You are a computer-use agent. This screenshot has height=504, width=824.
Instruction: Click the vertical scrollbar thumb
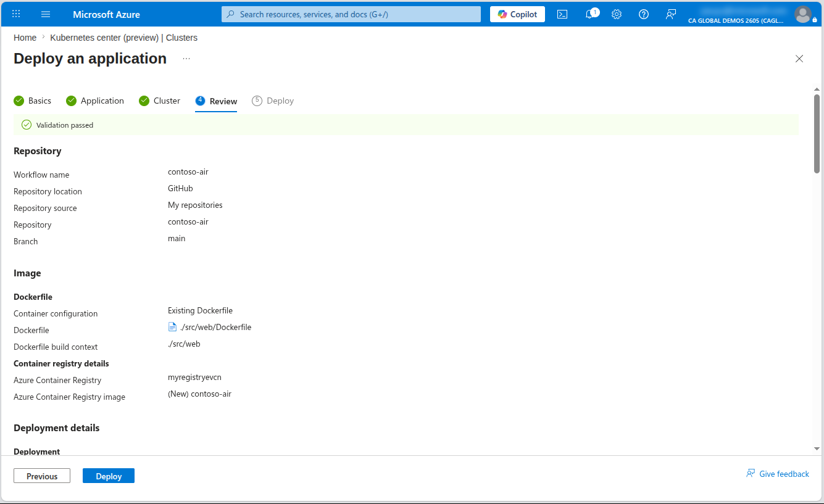817,134
